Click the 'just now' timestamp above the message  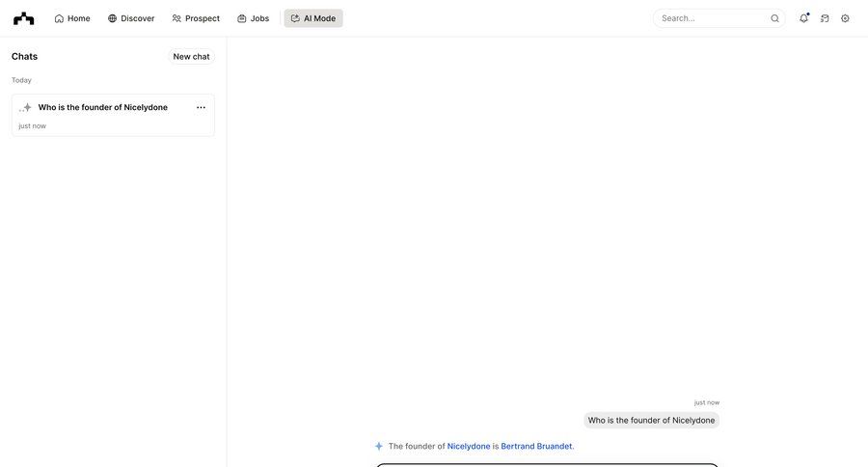pos(706,402)
